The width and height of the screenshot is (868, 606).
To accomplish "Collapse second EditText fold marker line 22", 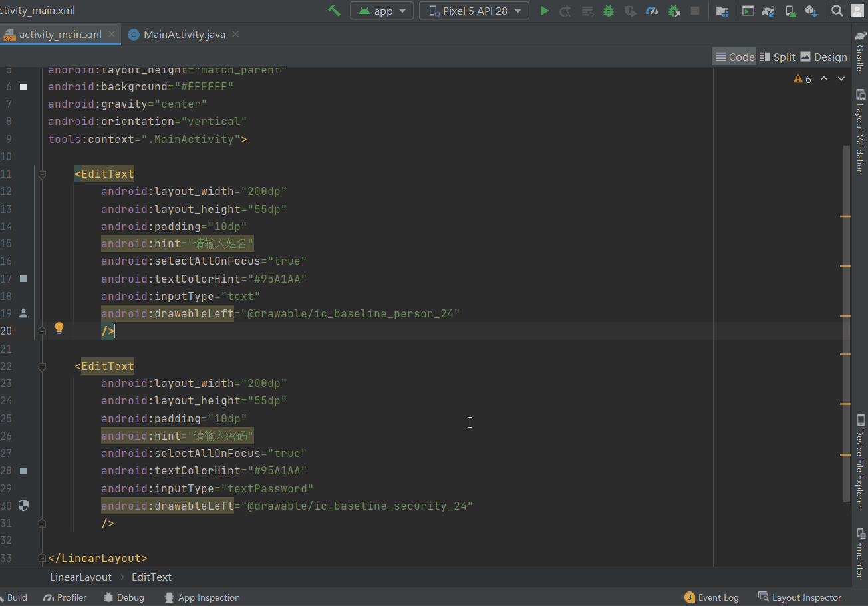I will point(42,366).
